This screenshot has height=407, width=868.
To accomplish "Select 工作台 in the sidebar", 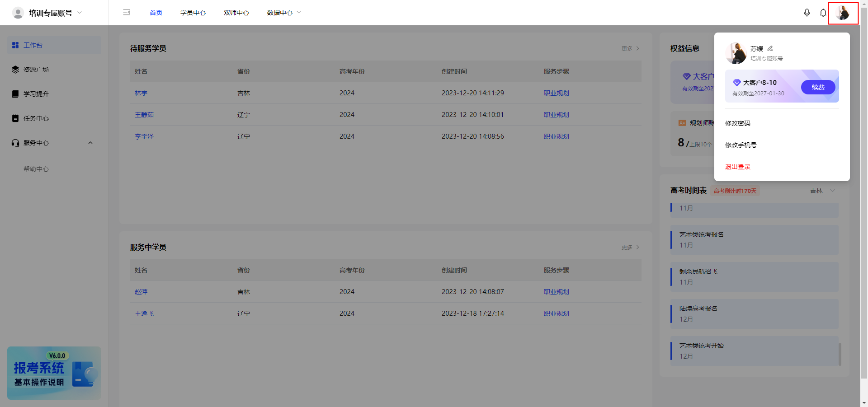I will [33, 45].
